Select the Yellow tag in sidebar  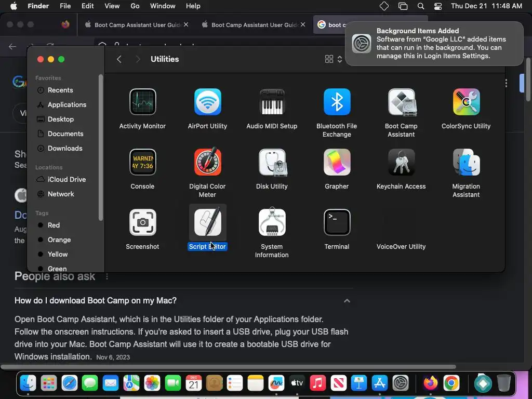pyautogui.click(x=58, y=255)
